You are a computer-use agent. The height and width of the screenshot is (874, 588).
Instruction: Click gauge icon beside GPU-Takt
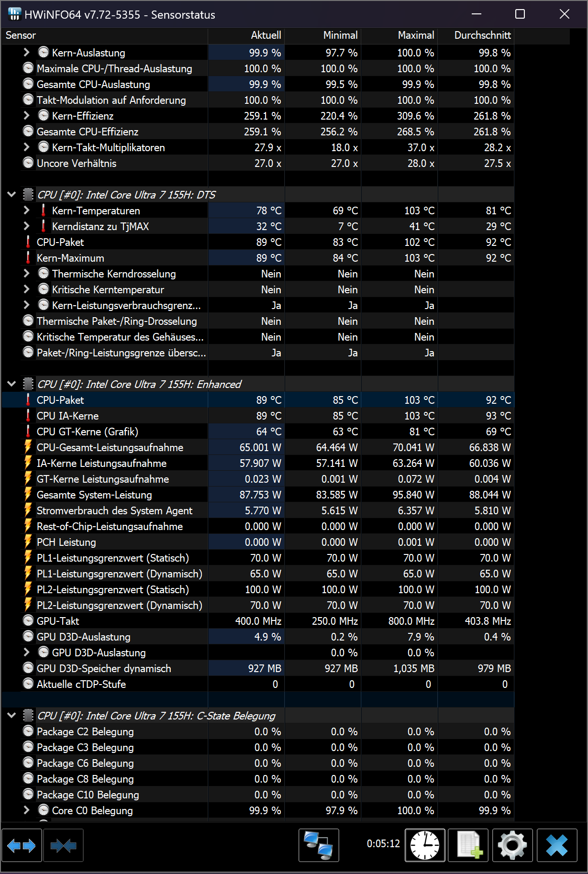[28, 621]
